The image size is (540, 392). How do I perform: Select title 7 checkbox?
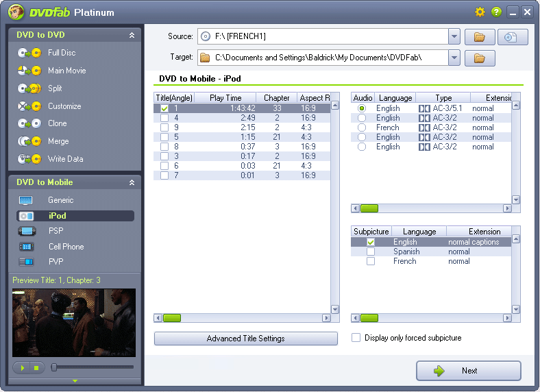pyautogui.click(x=164, y=175)
